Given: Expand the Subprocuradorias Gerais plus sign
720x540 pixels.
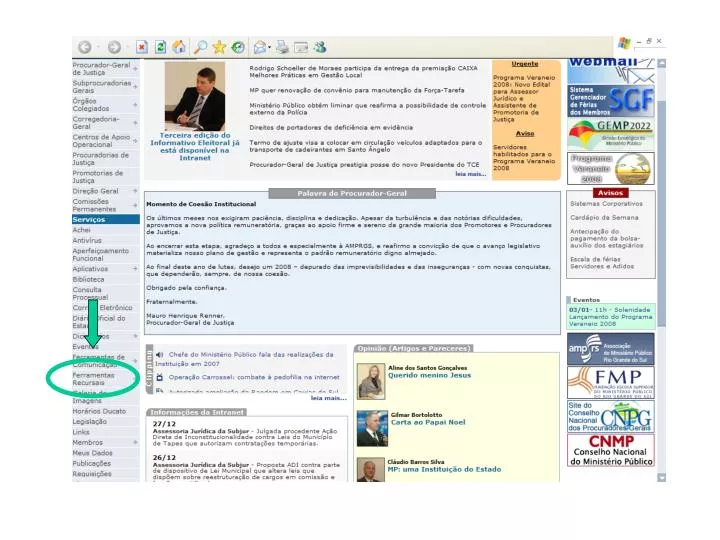Looking at the screenshot, I should pos(135,87).
